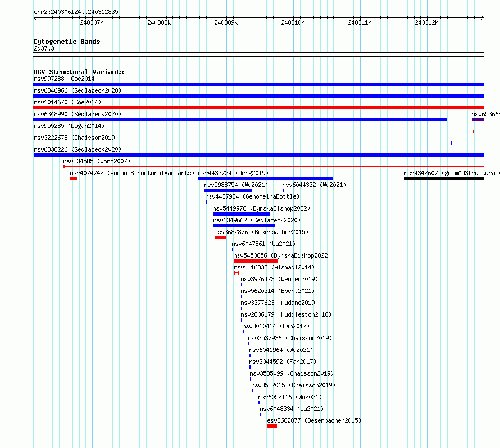Open esv3682877 (Besenbacher2015) label
The width and height of the screenshot is (500, 448).
click(x=314, y=420)
